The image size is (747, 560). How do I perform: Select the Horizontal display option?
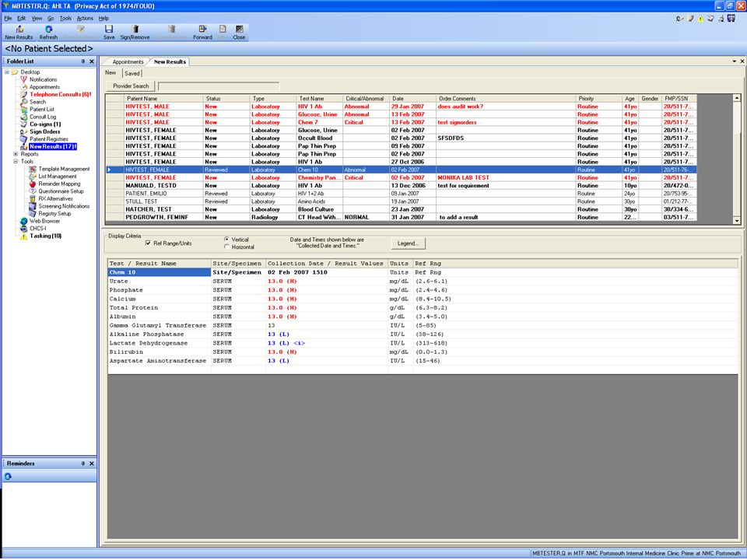226,247
